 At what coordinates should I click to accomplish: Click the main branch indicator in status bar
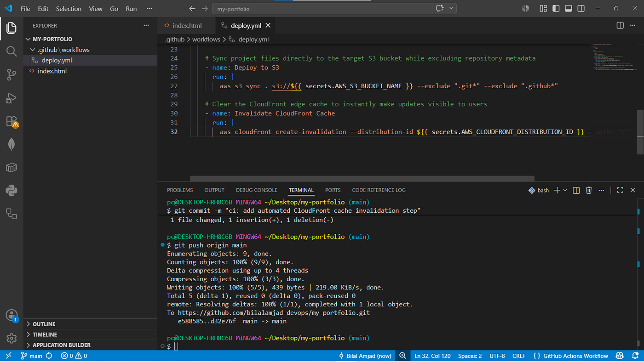point(32,356)
